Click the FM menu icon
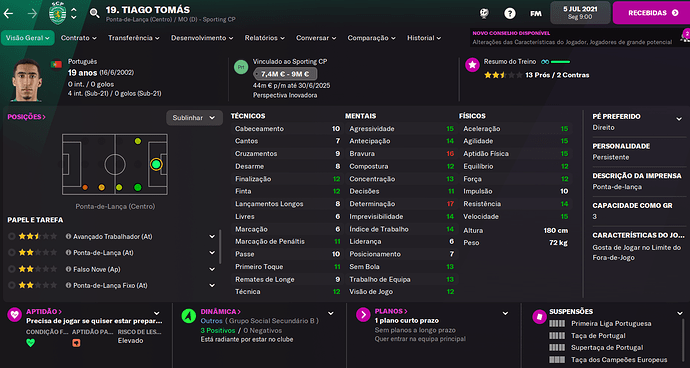Viewport: 690px width, 368px height. pyautogui.click(x=536, y=14)
